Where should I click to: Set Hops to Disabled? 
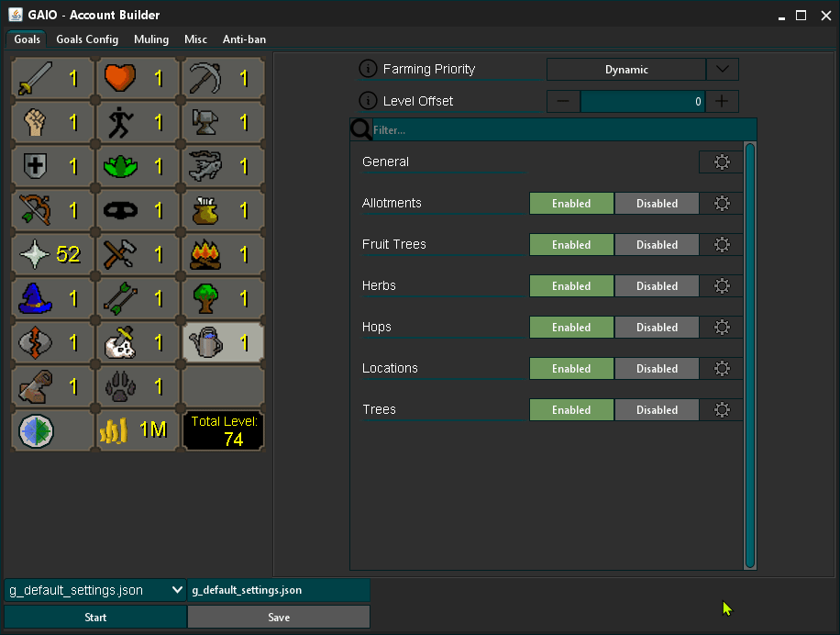click(x=657, y=327)
